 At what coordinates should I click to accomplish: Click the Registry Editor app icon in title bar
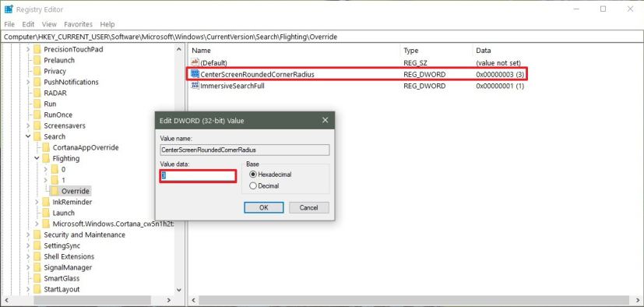9,9
